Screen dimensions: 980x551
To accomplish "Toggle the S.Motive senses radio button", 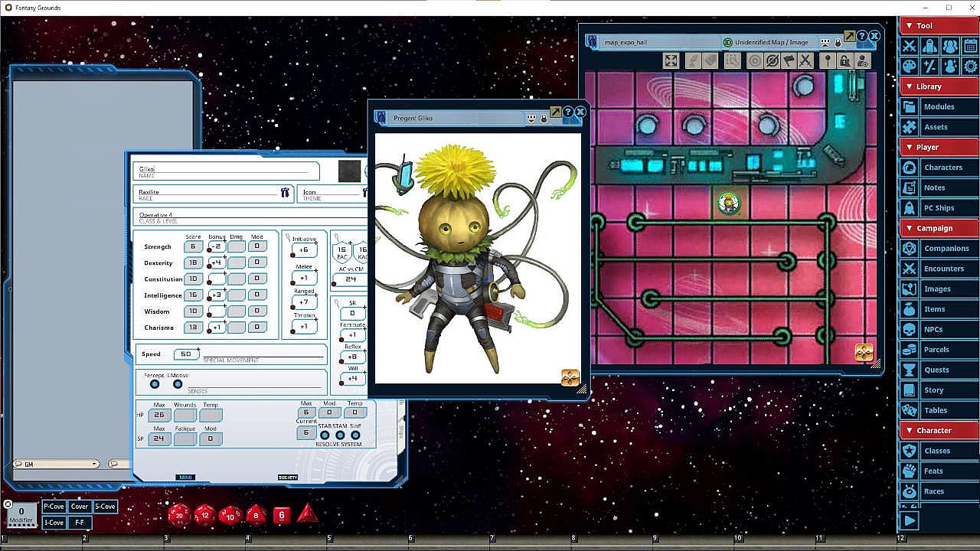I will (178, 383).
